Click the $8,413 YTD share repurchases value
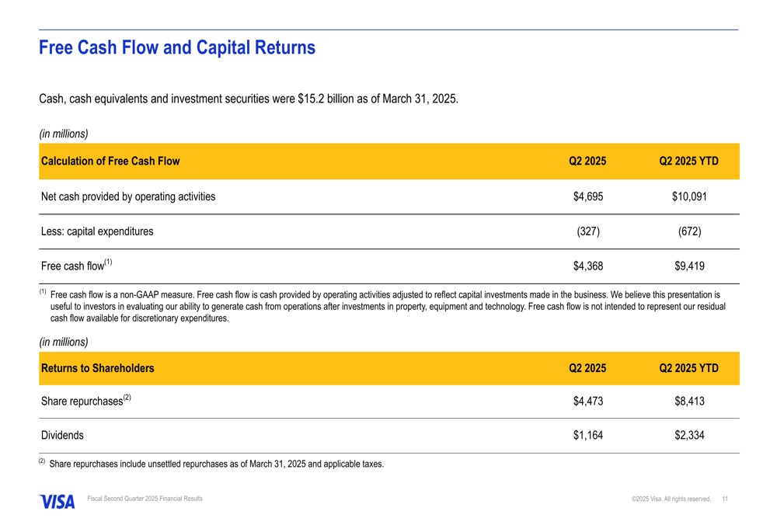This screenshot has width=777, height=532. [689, 402]
